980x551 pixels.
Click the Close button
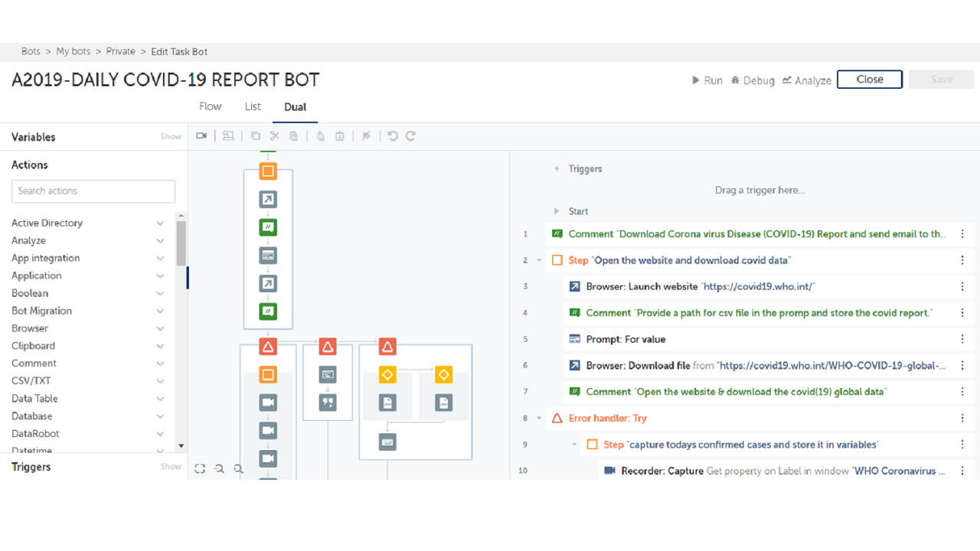coord(869,80)
